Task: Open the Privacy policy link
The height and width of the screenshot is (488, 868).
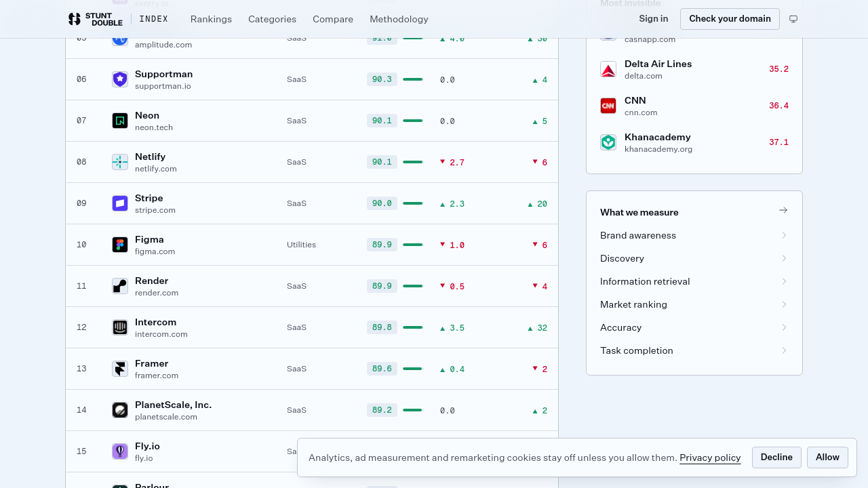Action: click(710, 457)
